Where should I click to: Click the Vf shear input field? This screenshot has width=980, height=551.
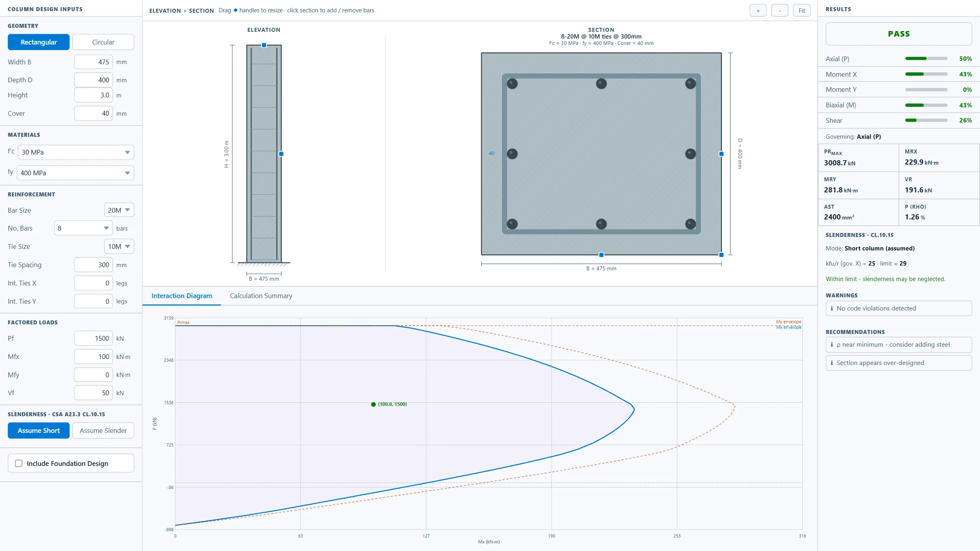click(93, 393)
